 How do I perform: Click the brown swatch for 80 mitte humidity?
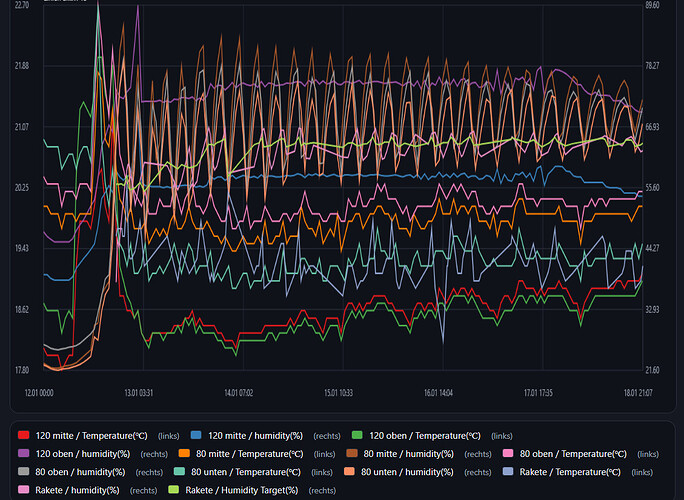click(x=352, y=454)
